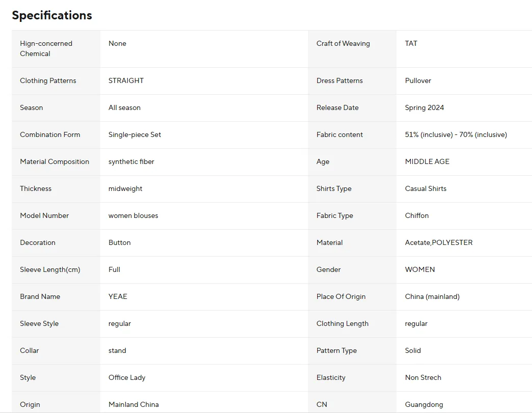Select the Chiffon fabric type value
The image size is (532, 413).
point(416,215)
